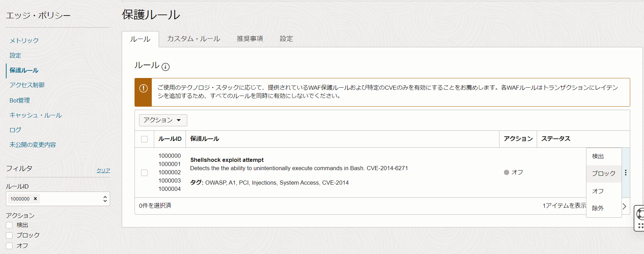Open the アクション dropdown button
This screenshot has height=254, width=644.
click(x=163, y=120)
